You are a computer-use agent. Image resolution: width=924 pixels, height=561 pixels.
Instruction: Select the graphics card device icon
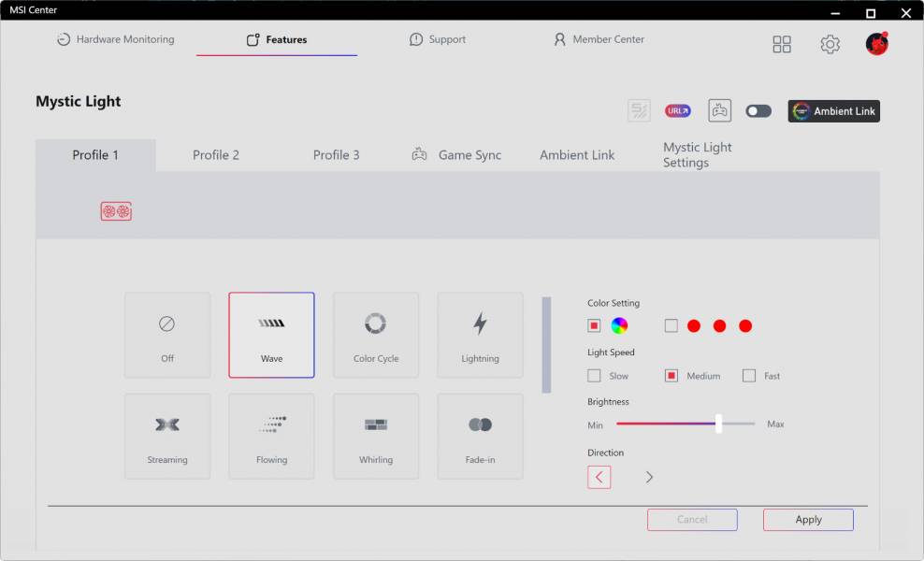coord(116,211)
